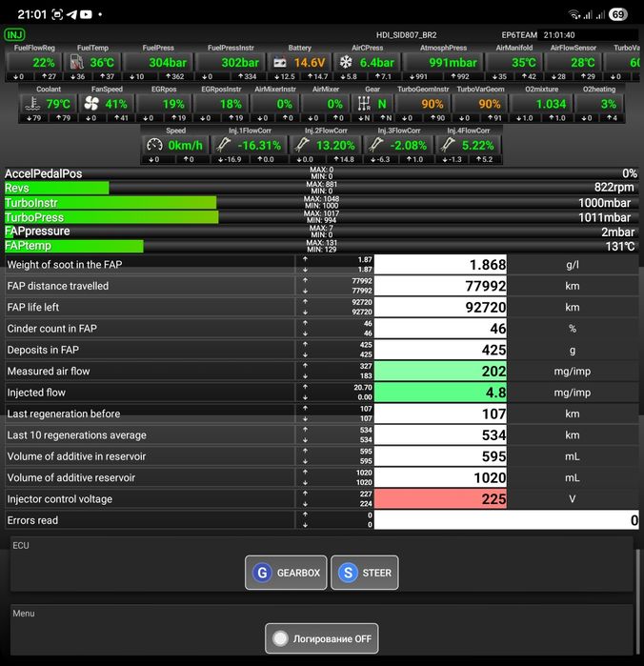The width and height of the screenshot is (644, 666).
Task: Tap the O2heating 3% gauge
Action: click(x=599, y=104)
